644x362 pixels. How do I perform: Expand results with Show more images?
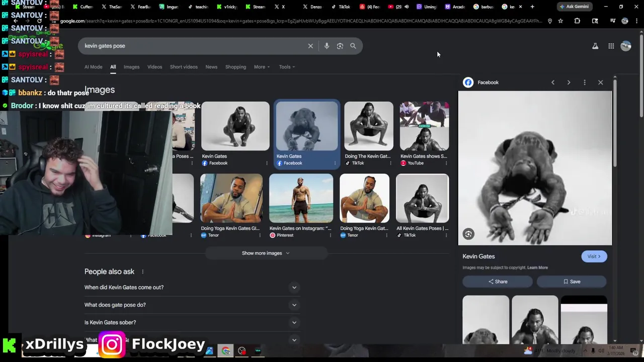click(x=266, y=253)
